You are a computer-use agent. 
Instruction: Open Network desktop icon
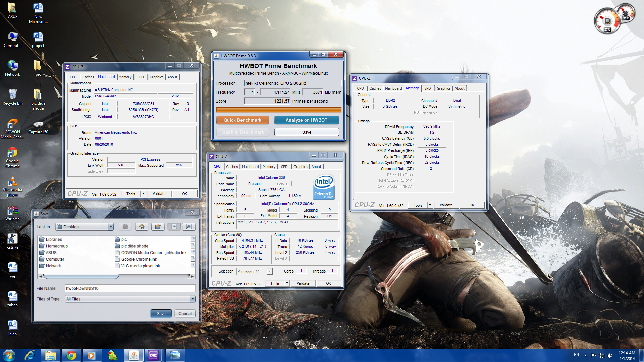point(13,68)
